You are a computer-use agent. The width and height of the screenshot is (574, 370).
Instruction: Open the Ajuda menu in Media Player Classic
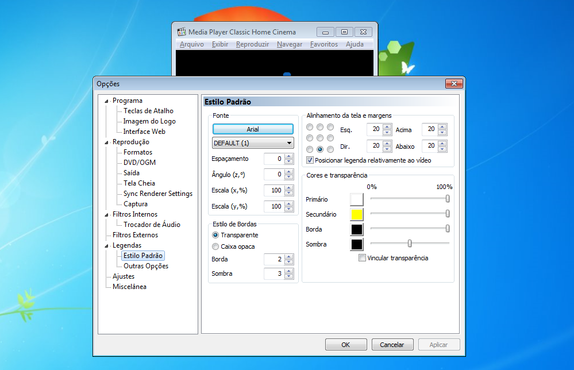pyautogui.click(x=355, y=44)
